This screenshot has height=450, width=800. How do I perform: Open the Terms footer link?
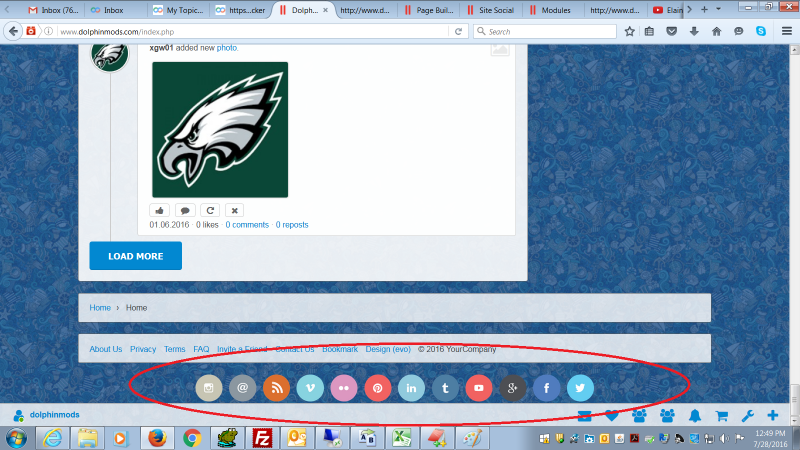(174, 349)
